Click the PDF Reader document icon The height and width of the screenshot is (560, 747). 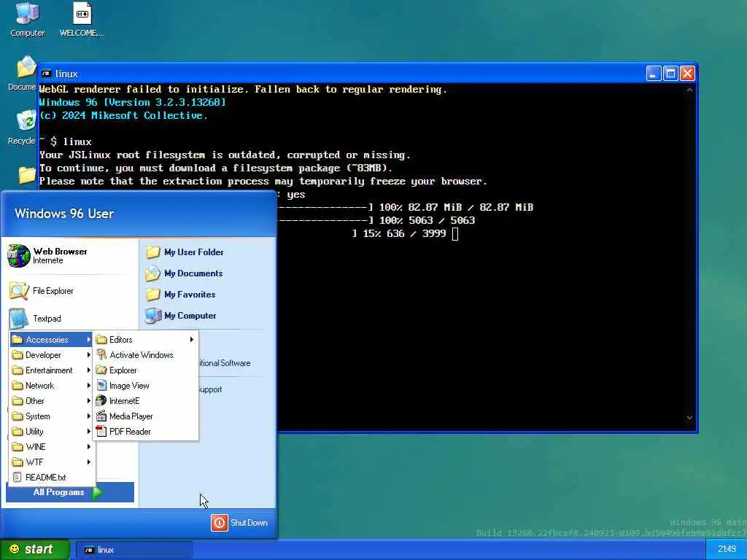101,431
